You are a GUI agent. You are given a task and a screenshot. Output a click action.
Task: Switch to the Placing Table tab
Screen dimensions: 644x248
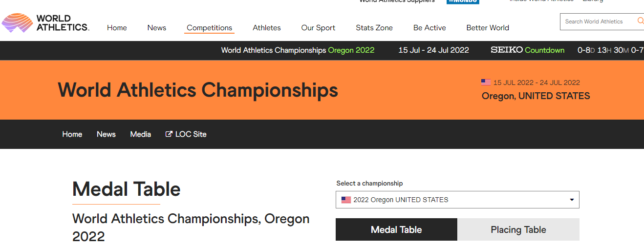518,229
